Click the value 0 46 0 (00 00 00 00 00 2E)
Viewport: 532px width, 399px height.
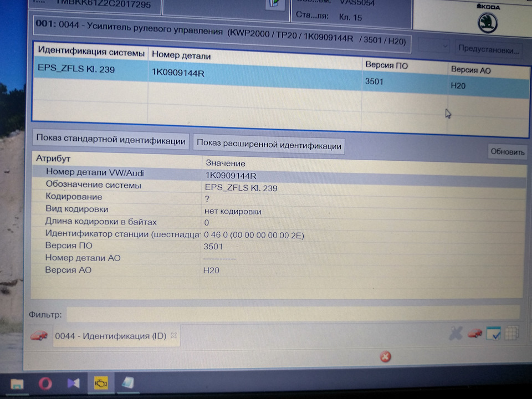[x=254, y=235]
